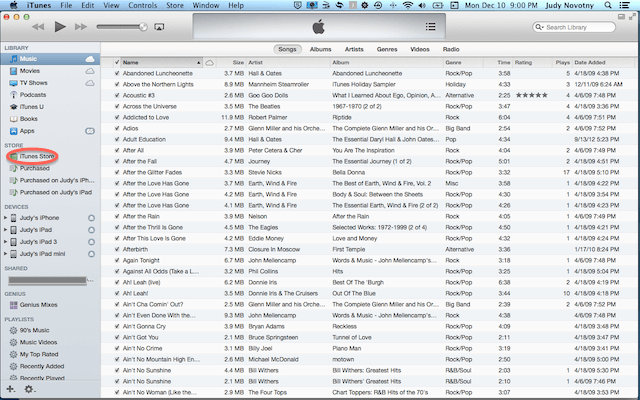
Task: Click sync circle beside Judy's iPad mini
Action: (91, 254)
